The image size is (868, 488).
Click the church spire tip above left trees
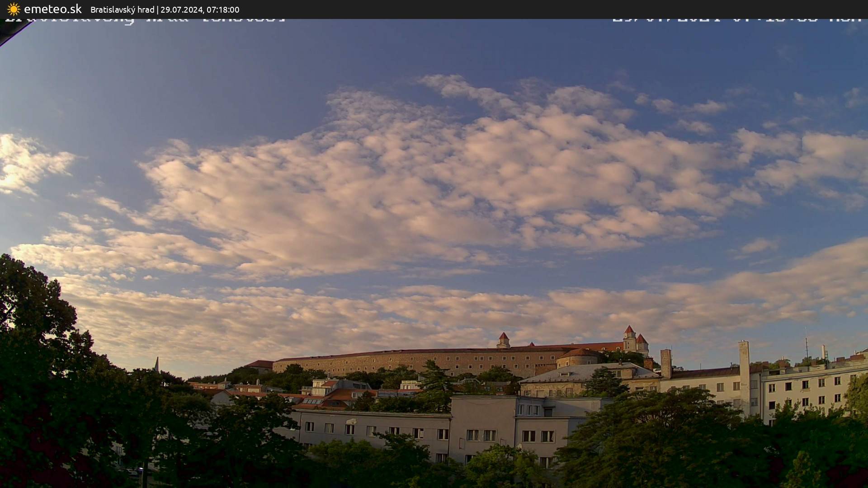coord(156,360)
